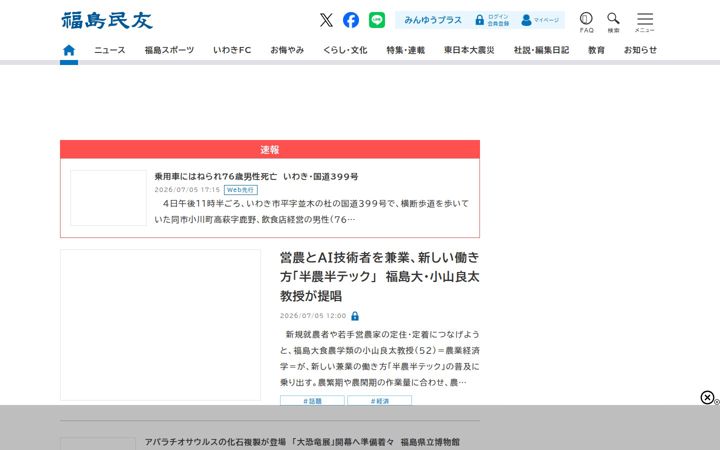Viewport: 720px width, 450px height.
Task: Click timestamp 2026/07/05 12:00
Action: coord(313,316)
